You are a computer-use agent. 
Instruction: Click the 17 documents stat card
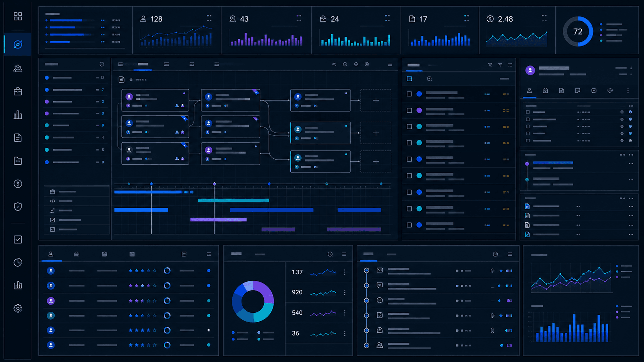coord(440,30)
